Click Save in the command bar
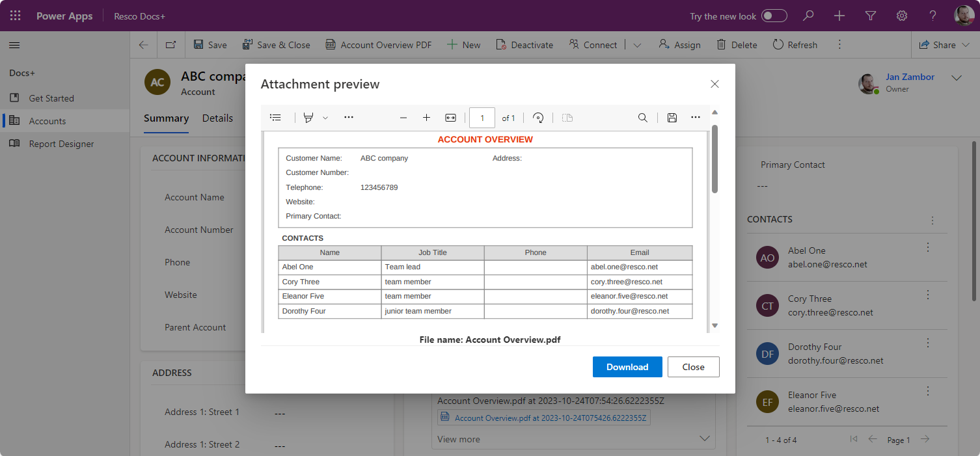The image size is (980, 456). 210,45
